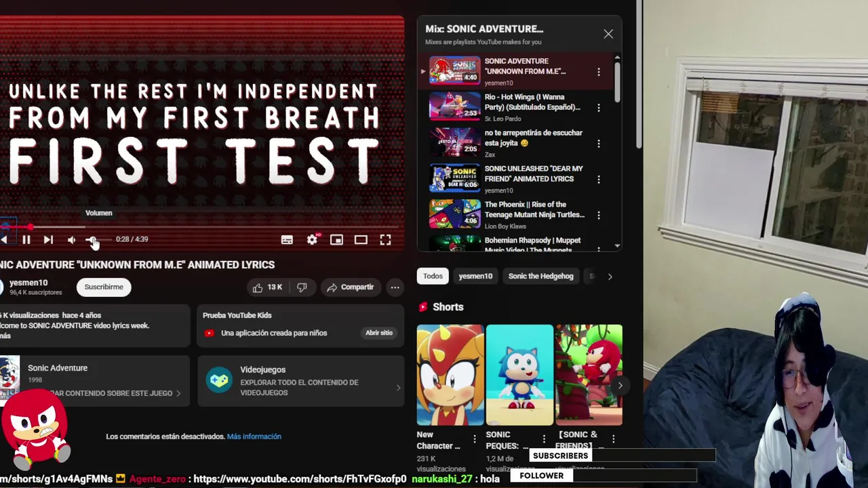Click the page vertical scrollbar
This screenshot has height=488, width=868.
point(639,75)
